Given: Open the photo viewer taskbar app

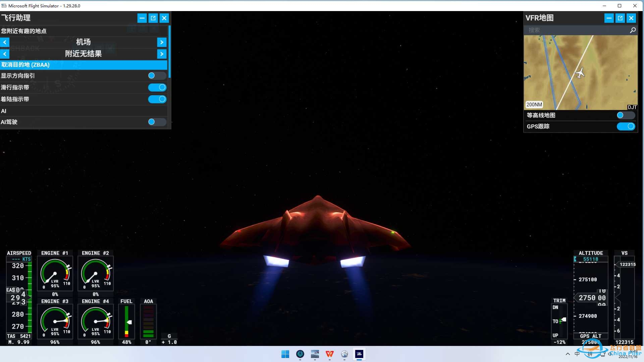Looking at the screenshot, I should click(315, 354).
